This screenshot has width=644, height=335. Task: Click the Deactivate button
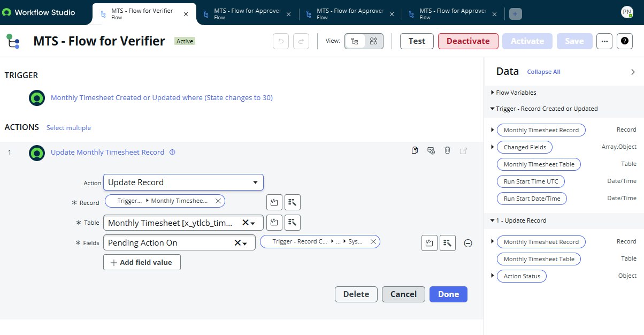coord(467,41)
